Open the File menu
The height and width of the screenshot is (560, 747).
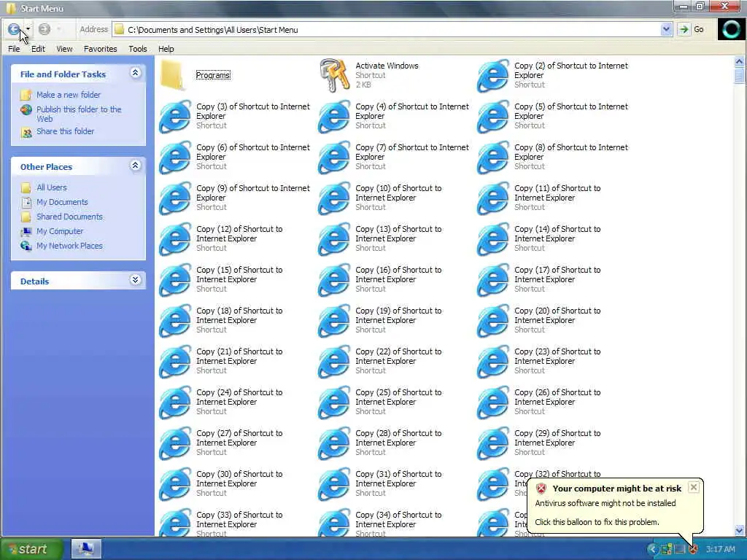(14, 49)
